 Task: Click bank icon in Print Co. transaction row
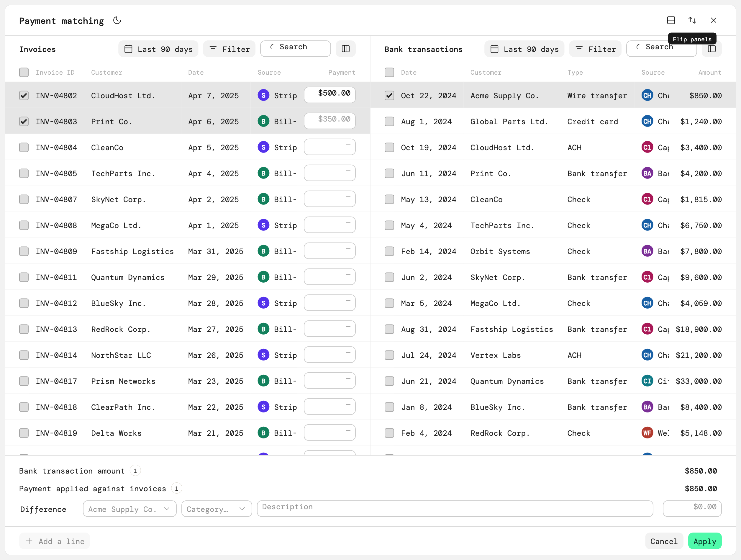[647, 173]
